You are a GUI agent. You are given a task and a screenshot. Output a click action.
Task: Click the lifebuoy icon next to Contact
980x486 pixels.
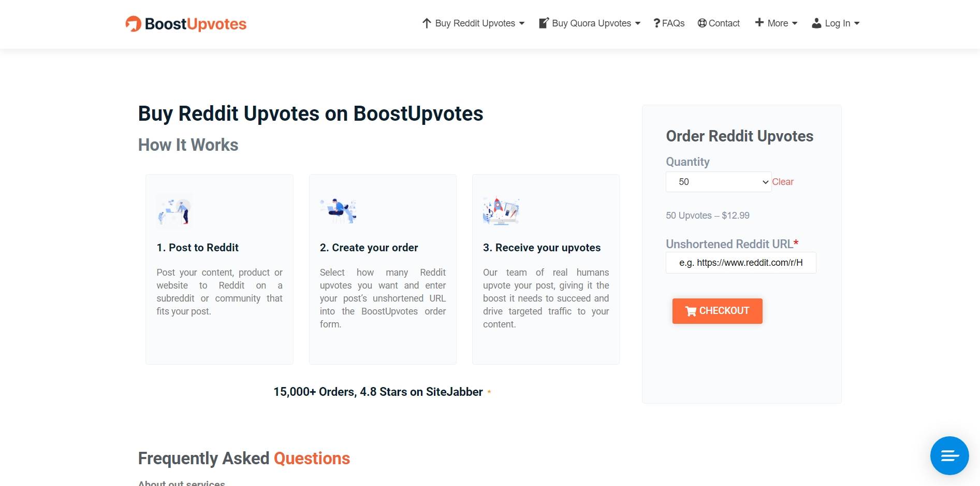tap(702, 23)
